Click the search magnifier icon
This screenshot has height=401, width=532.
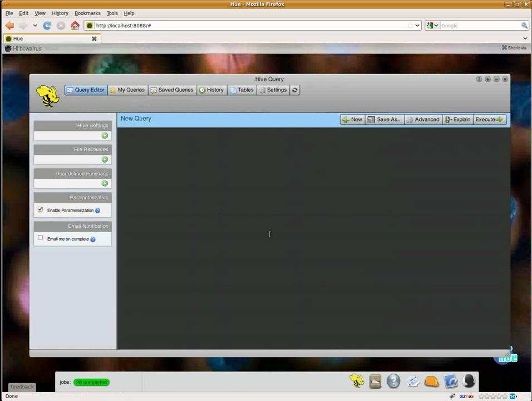point(525,26)
